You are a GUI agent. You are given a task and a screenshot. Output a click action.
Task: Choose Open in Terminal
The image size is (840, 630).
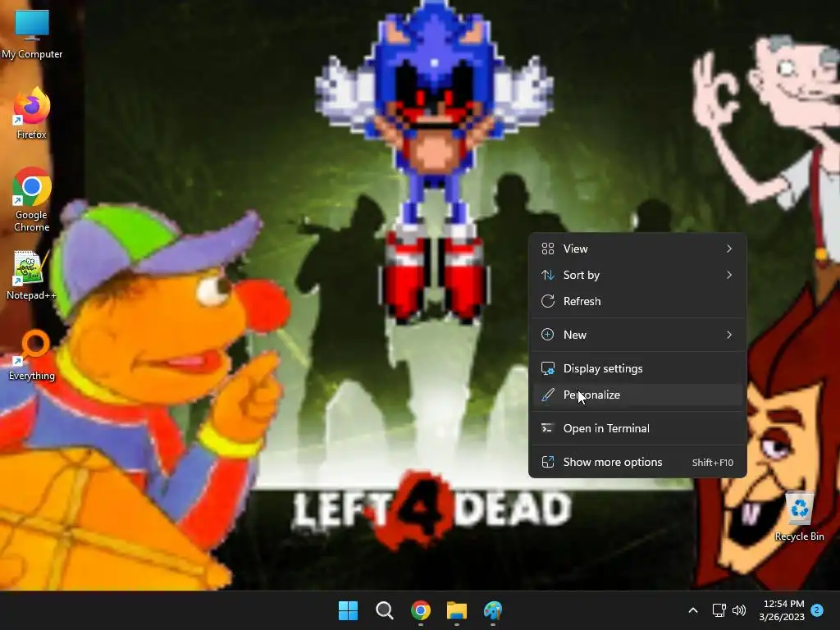click(637, 428)
